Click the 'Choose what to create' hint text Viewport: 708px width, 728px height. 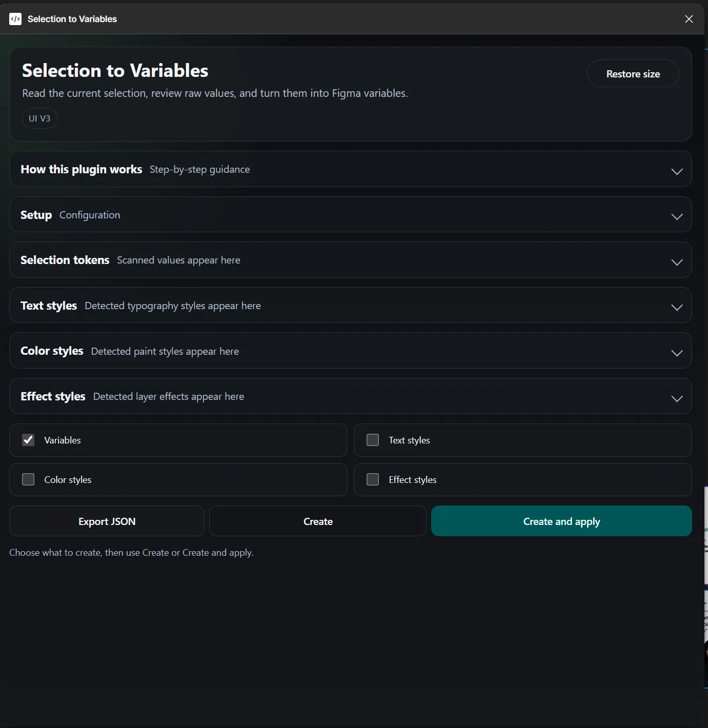point(131,553)
